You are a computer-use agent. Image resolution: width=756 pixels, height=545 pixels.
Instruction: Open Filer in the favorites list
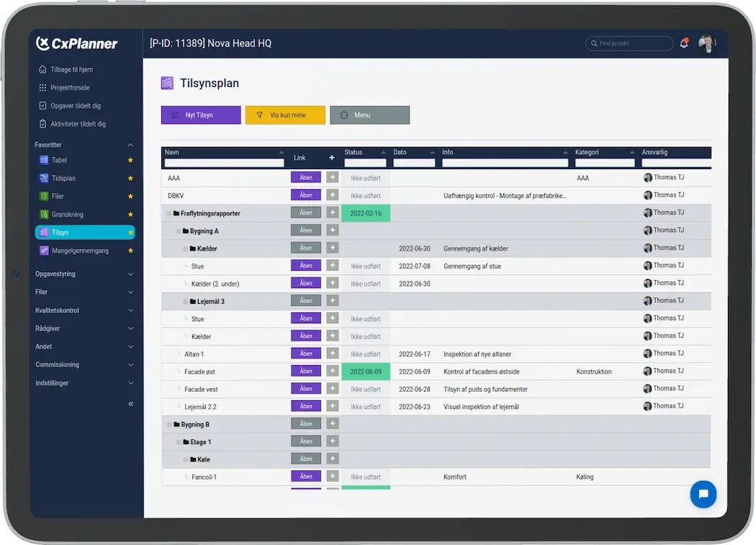pyautogui.click(x=58, y=196)
